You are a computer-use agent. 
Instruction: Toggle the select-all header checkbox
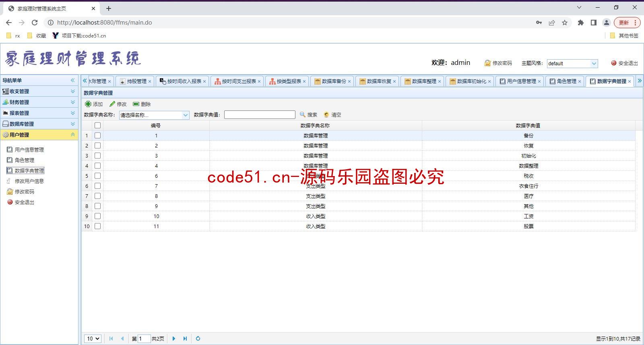pyautogui.click(x=97, y=125)
